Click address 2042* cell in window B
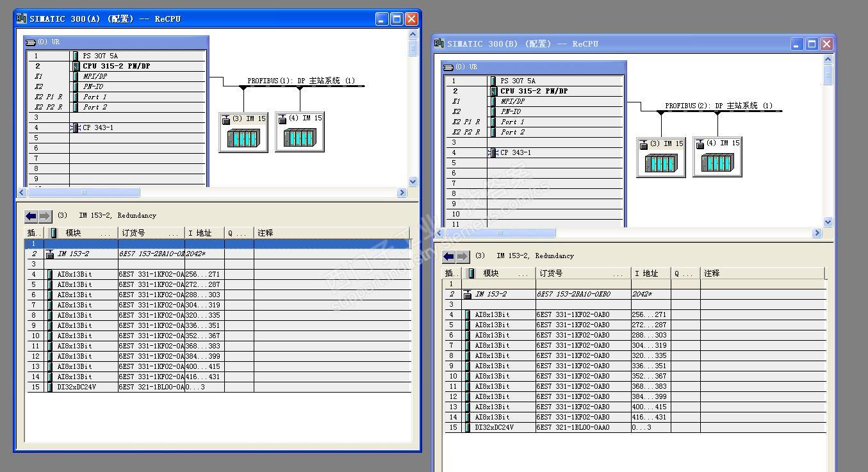Image resolution: width=868 pixels, height=472 pixels. pos(651,294)
